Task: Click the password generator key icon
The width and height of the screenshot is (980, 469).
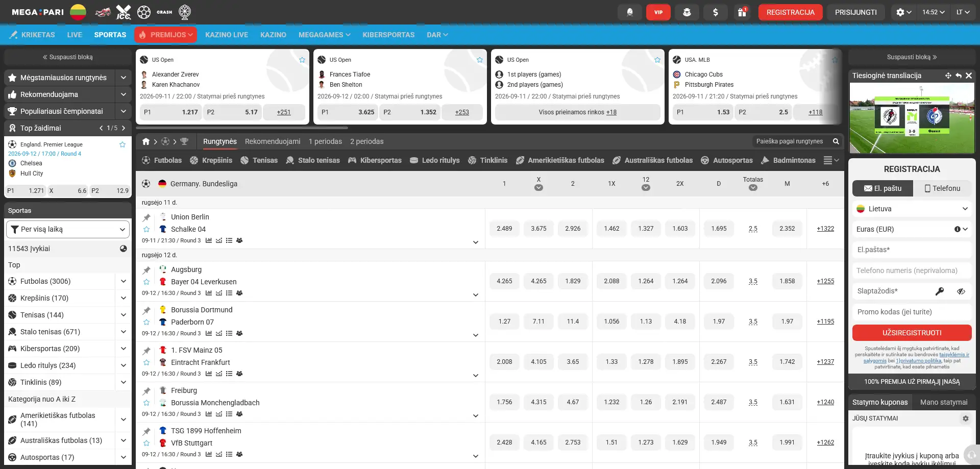Action: pyautogui.click(x=939, y=291)
